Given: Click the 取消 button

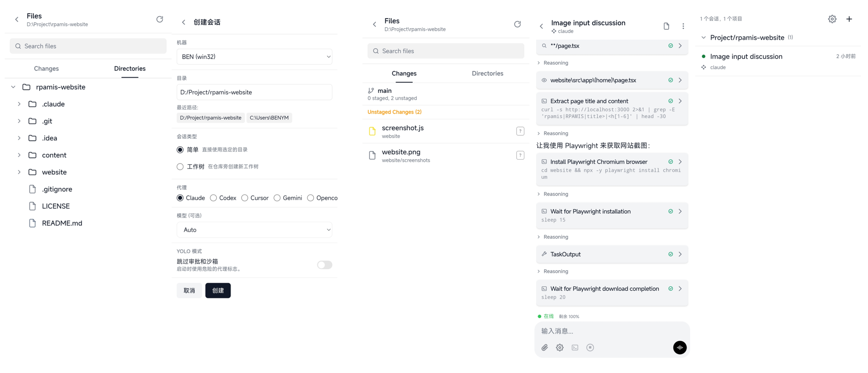Looking at the screenshot, I should coord(189,291).
